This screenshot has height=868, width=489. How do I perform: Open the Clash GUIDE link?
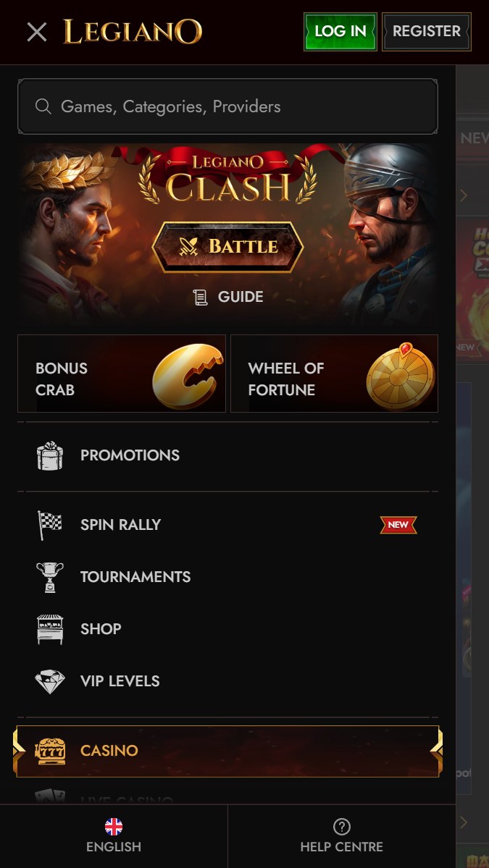(x=227, y=298)
